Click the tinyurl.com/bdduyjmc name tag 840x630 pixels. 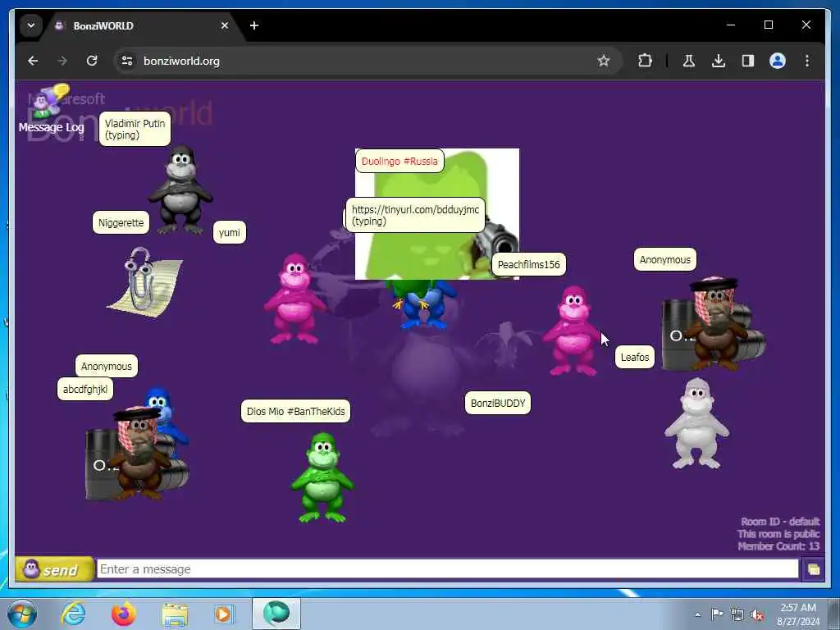click(x=415, y=216)
